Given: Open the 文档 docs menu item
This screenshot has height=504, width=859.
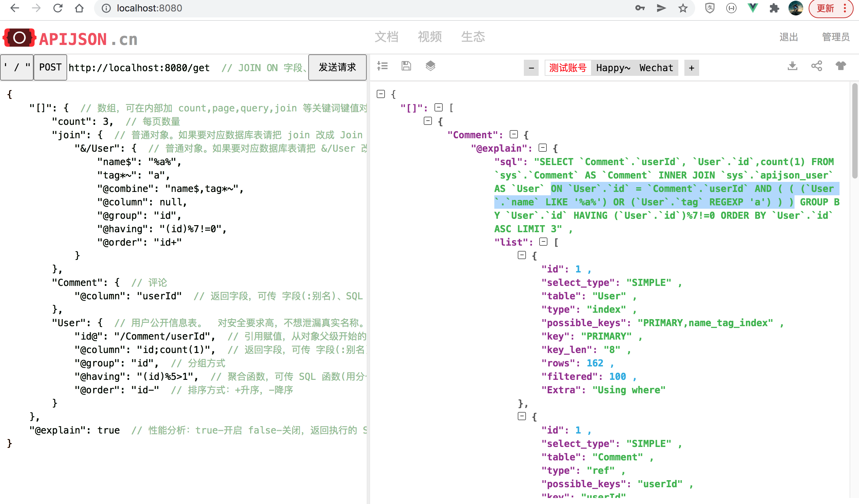Looking at the screenshot, I should coord(386,37).
